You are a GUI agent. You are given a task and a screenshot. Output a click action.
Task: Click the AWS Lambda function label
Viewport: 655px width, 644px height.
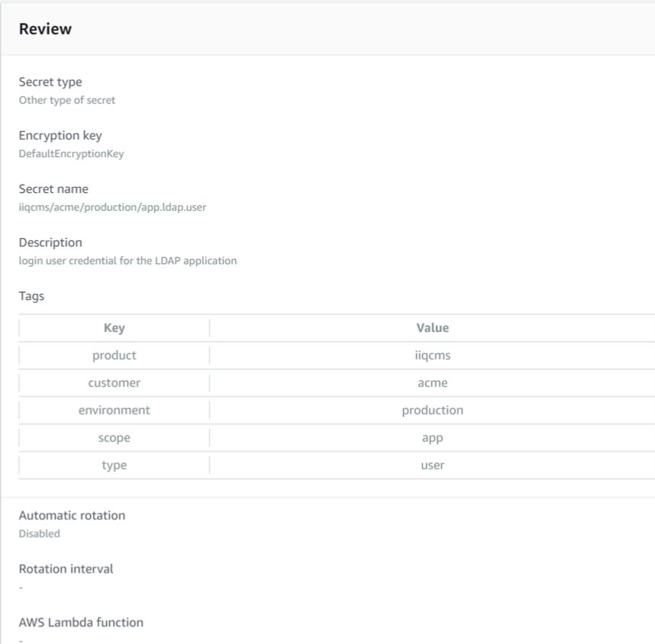pos(80,622)
